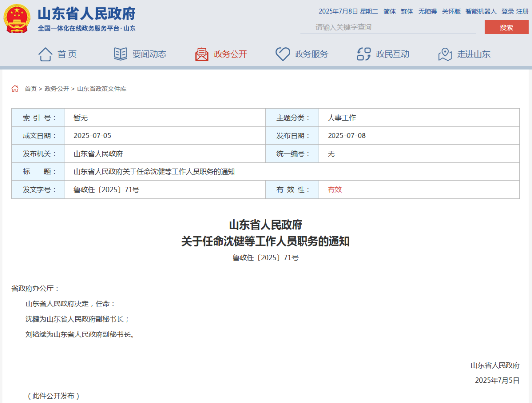The height and width of the screenshot is (403, 532).
Task: Click breadcrumb link 首页
Action: click(31, 89)
